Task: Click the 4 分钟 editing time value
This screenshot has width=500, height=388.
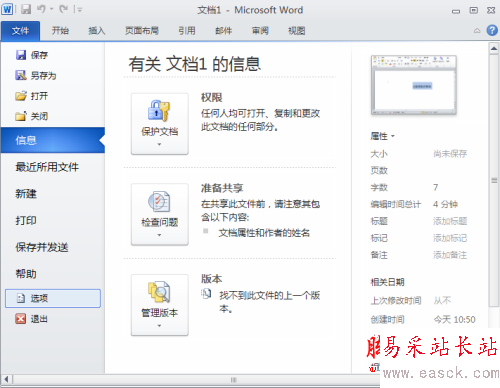Action: pos(445,204)
